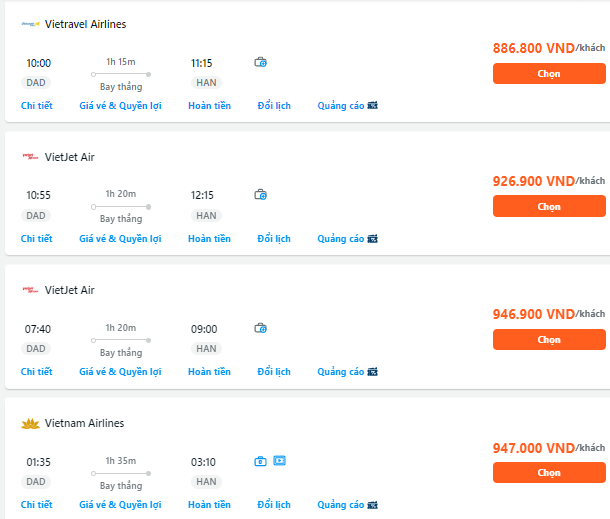Open Chi tiết for Vietnam Airlines flight
610x519 pixels.
37,505
